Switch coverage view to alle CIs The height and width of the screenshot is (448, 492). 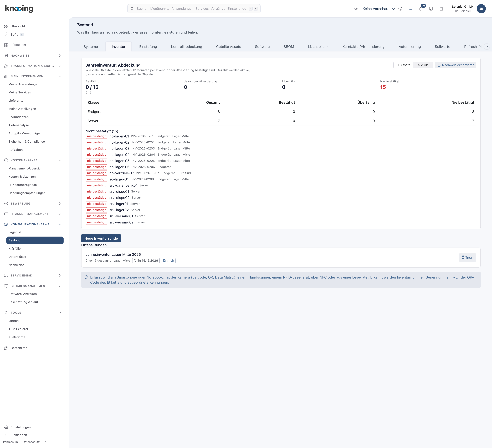pos(423,65)
